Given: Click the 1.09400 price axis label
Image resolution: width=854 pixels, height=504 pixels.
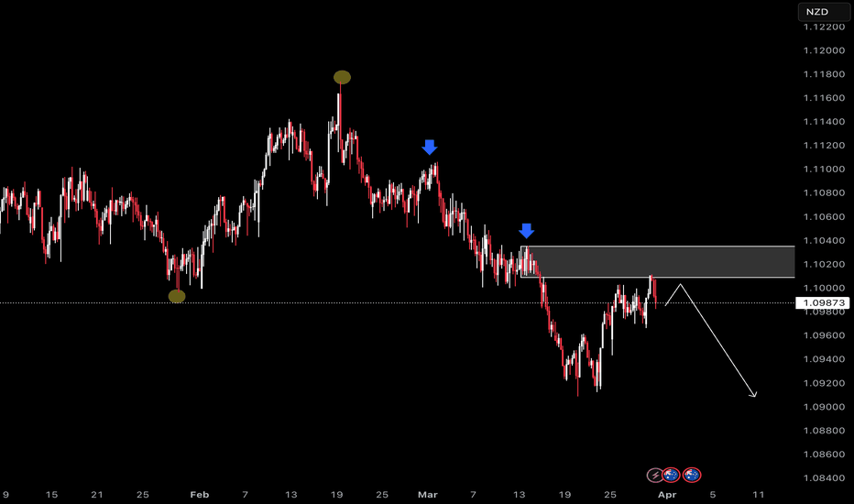Looking at the screenshot, I should (x=824, y=359).
